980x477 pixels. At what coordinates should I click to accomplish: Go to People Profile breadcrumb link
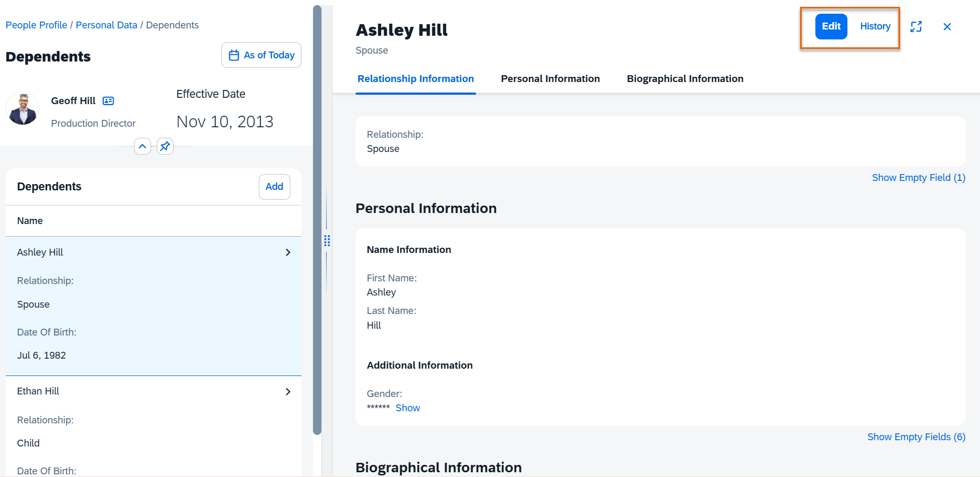tap(36, 25)
